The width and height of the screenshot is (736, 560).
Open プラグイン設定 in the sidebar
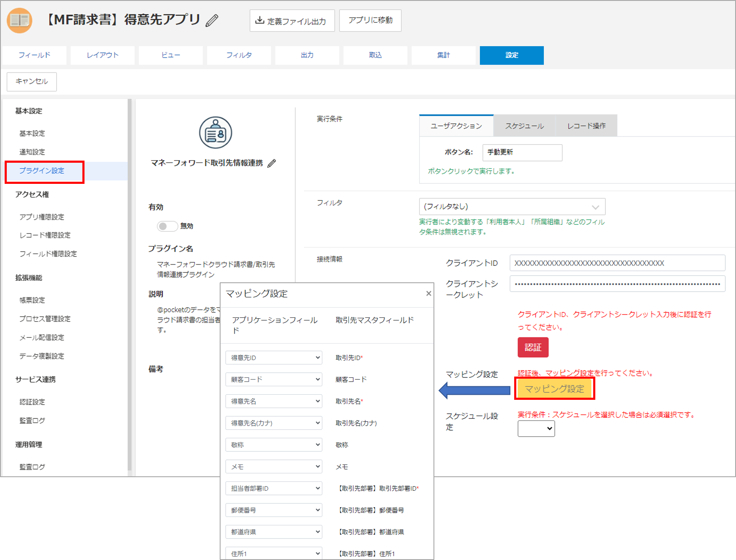42,171
